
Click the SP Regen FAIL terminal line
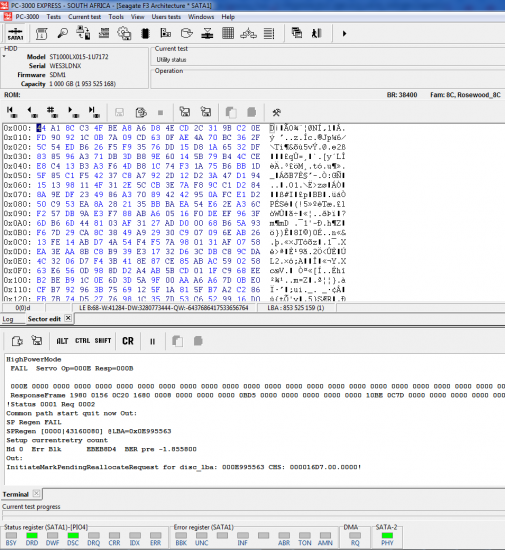coord(34,422)
